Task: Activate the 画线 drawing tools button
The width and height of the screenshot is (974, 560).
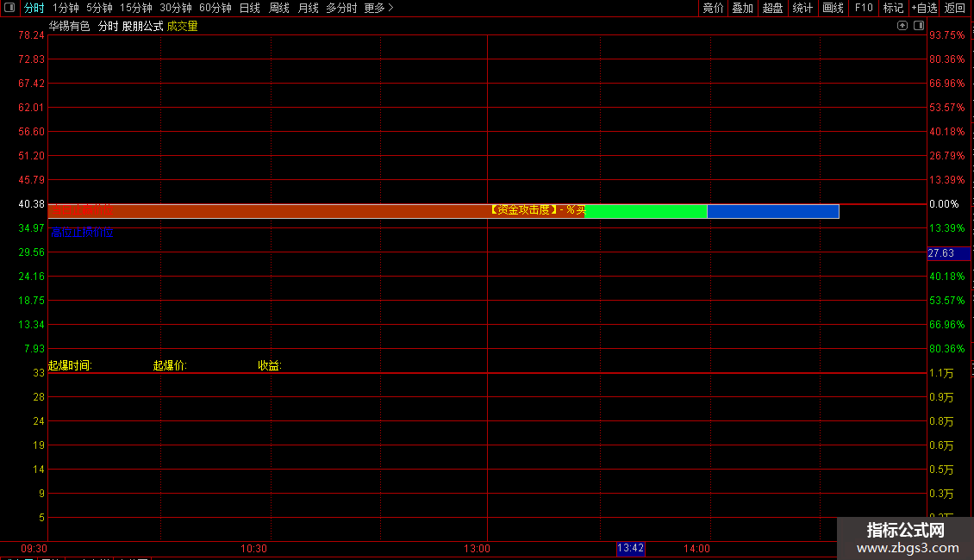Action: point(833,8)
